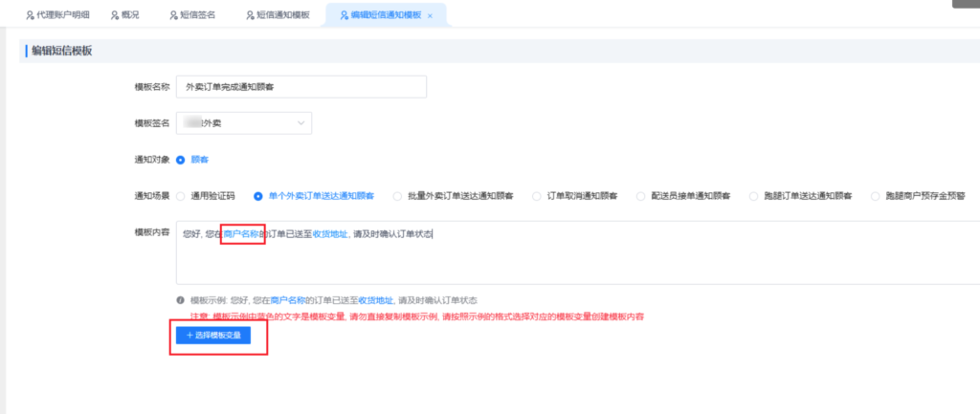Choose the 通用验证码 scenario
Screen dimensions: 980x414
click(x=181, y=196)
